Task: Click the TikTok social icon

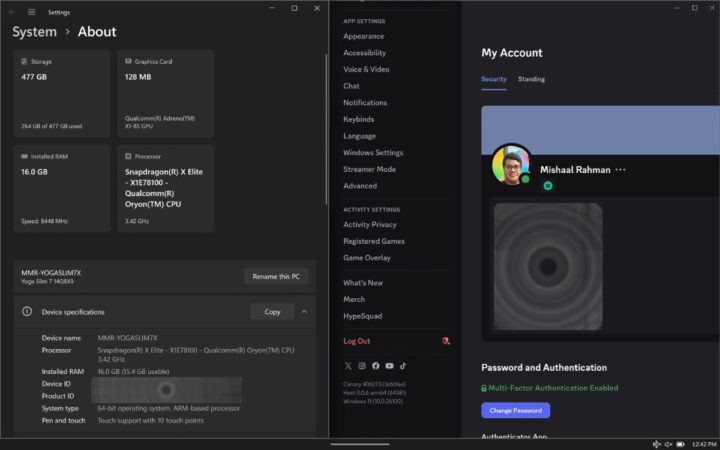Action: tap(403, 366)
